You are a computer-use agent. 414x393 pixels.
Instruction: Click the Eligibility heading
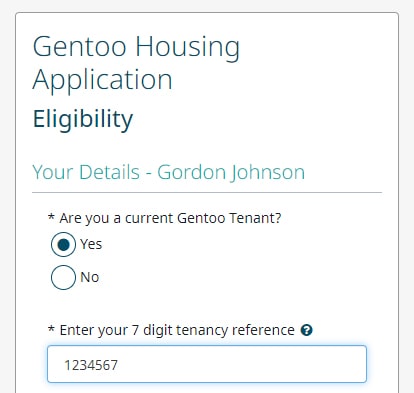tap(83, 119)
